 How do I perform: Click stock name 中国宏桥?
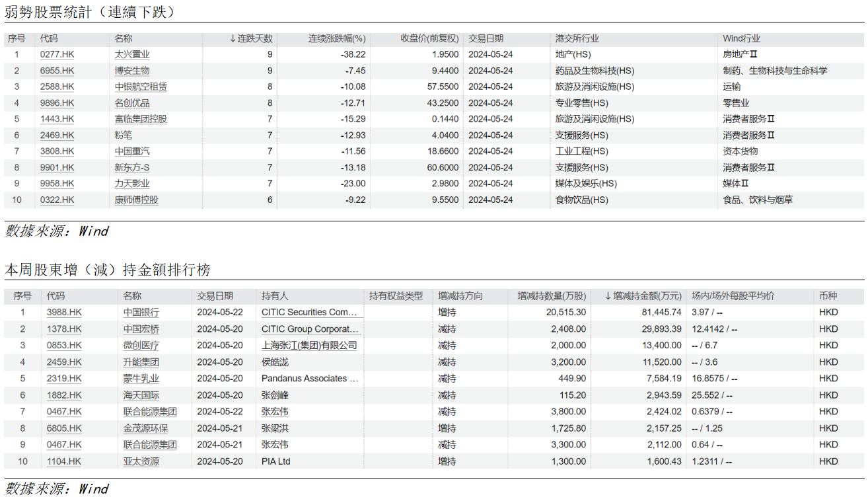(x=141, y=329)
